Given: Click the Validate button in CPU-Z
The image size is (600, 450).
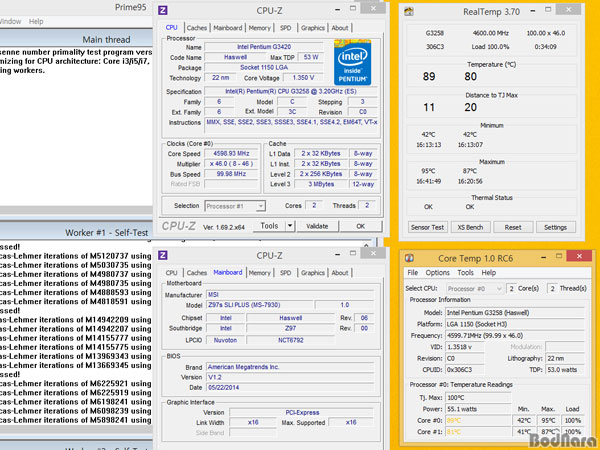Looking at the screenshot, I should pyautogui.click(x=317, y=226).
